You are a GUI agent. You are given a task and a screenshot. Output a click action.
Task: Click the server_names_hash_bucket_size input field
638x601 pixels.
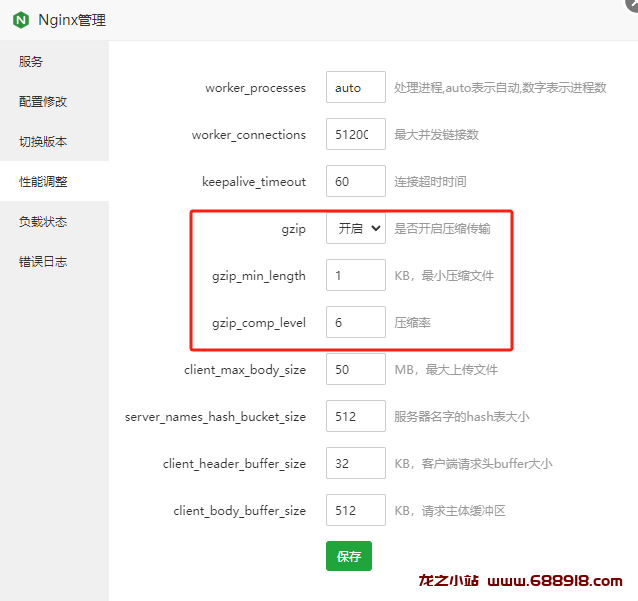pyautogui.click(x=356, y=416)
